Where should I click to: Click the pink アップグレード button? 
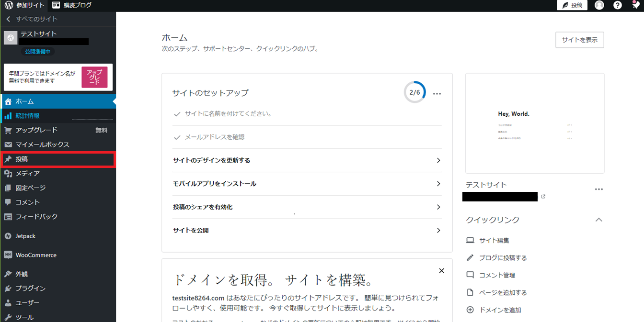(94, 77)
